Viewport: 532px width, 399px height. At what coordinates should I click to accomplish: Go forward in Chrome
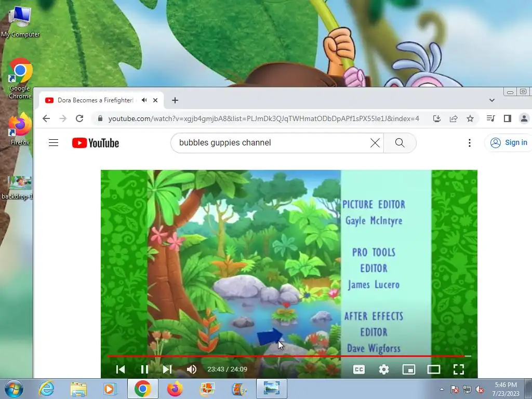pyautogui.click(x=63, y=118)
